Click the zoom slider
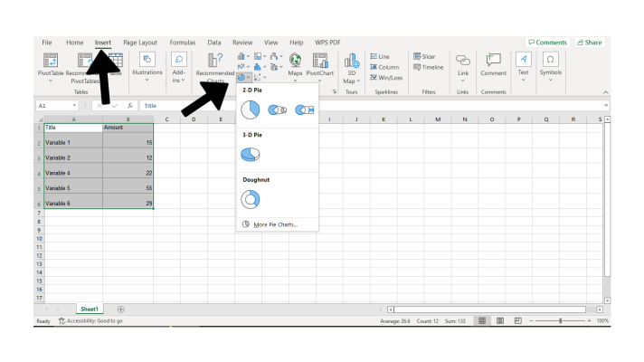The image size is (644, 362). click(x=560, y=320)
